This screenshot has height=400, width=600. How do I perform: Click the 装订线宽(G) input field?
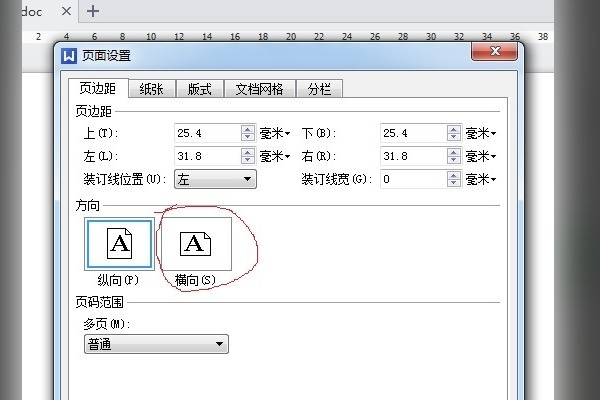413,179
